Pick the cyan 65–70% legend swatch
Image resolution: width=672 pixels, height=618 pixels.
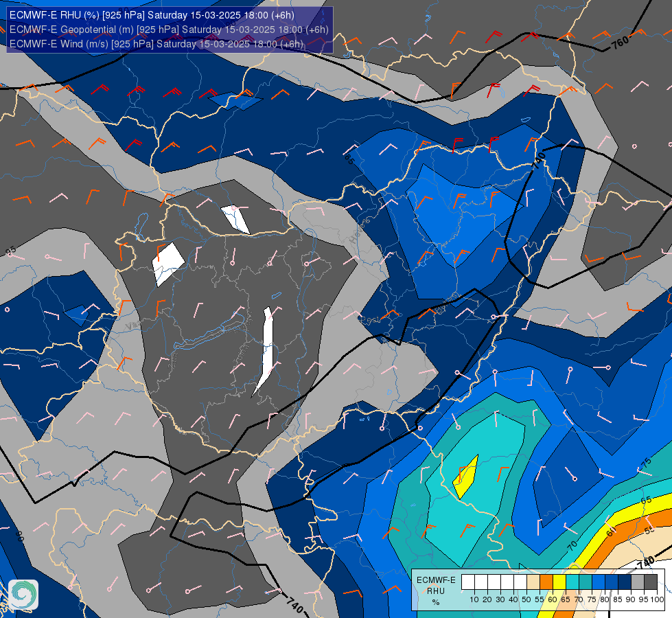572,582
